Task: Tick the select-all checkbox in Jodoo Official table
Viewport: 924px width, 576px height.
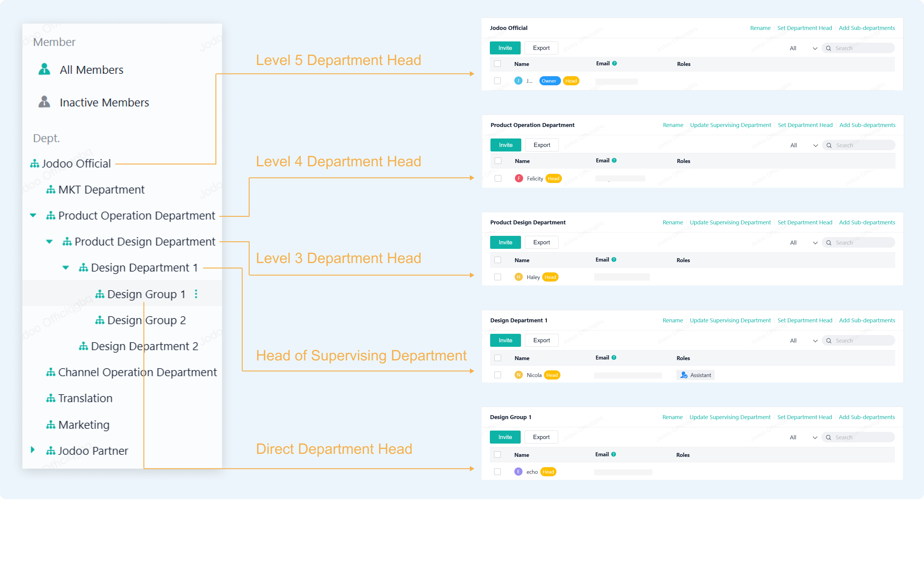Action: pos(497,63)
